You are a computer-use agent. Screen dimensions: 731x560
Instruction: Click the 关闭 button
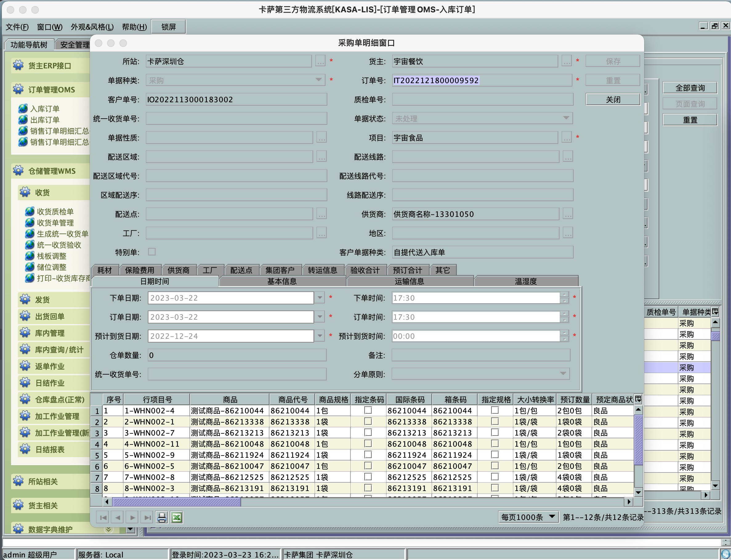pyautogui.click(x=613, y=99)
